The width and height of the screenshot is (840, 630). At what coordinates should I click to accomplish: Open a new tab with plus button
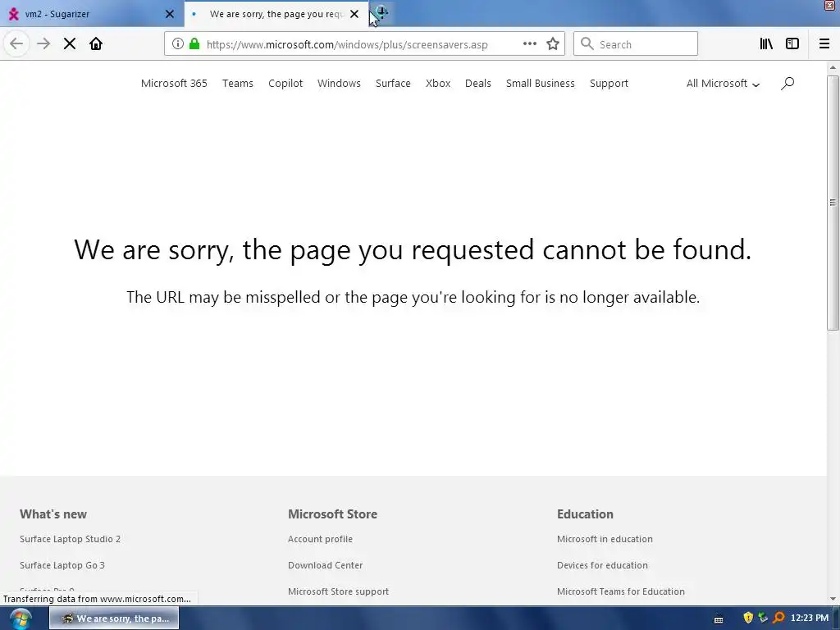[x=381, y=13]
